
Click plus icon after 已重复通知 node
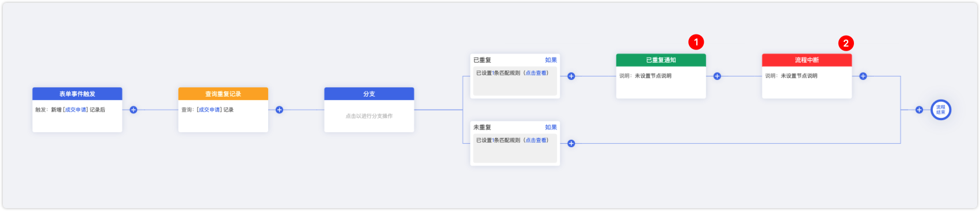717,76
